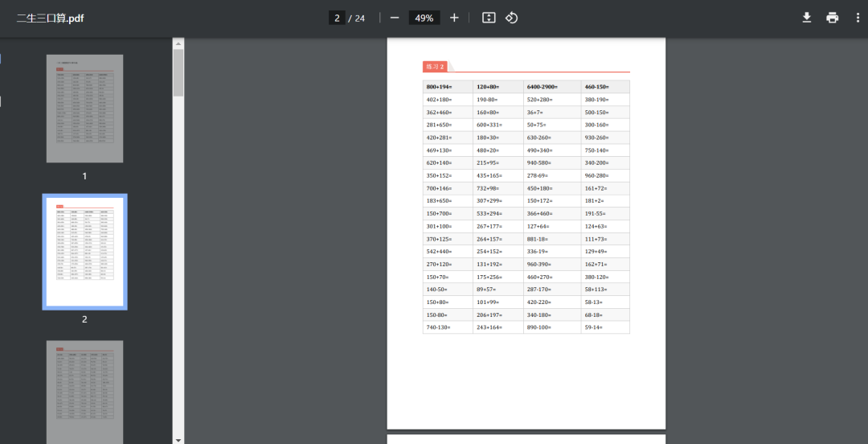This screenshot has height=444, width=868.
Task: Click the 59-14= cell in last row
Action: click(x=605, y=327)
